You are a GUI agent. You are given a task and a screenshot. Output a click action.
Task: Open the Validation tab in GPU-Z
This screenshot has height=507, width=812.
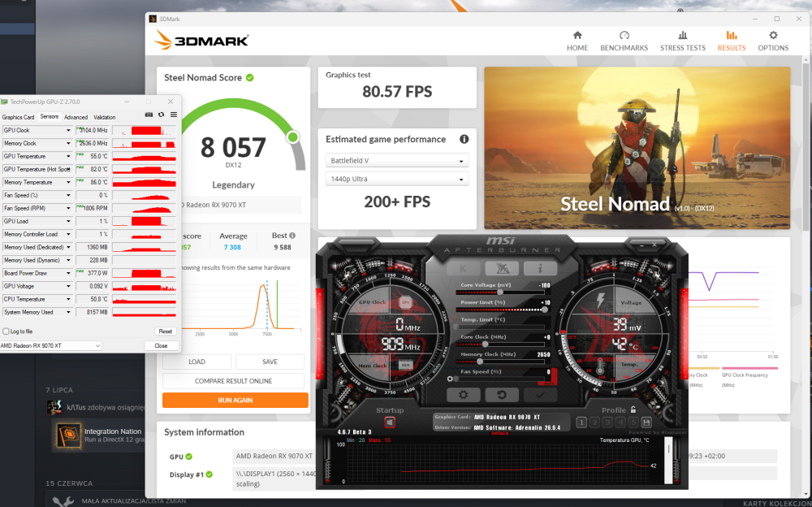pos(105,117)
